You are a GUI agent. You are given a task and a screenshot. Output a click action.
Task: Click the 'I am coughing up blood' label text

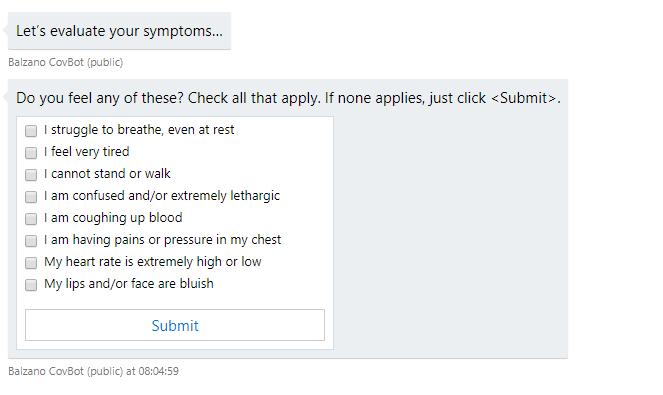[x=113, y=218]
